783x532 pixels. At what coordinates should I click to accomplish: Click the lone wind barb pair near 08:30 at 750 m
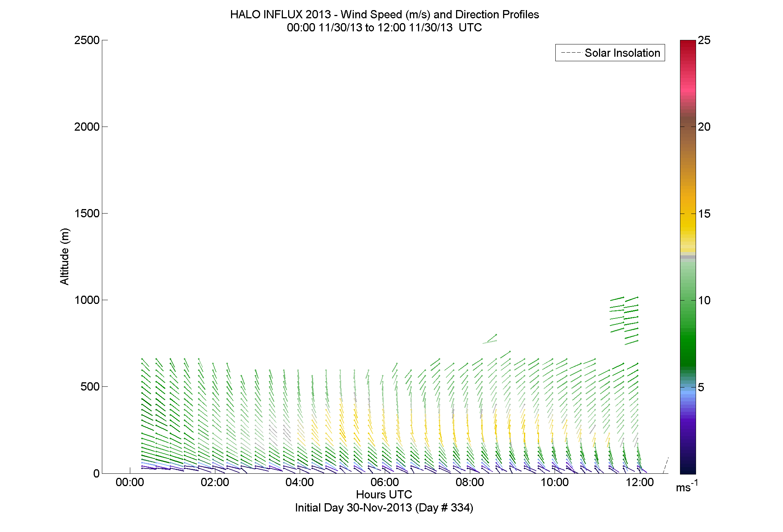tap(490, 339)
